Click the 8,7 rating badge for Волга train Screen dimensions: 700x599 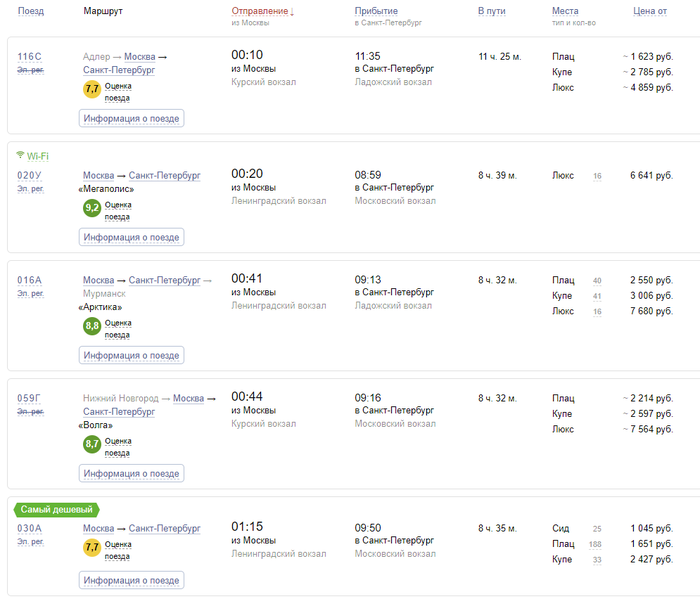(92, 444)
